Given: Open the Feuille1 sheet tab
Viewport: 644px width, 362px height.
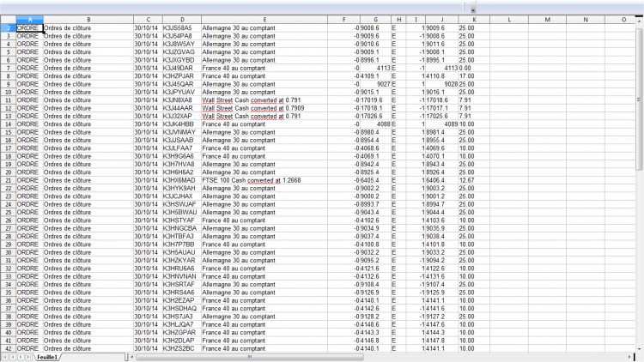Looking at the screenshot, I should tap(47, 358).
